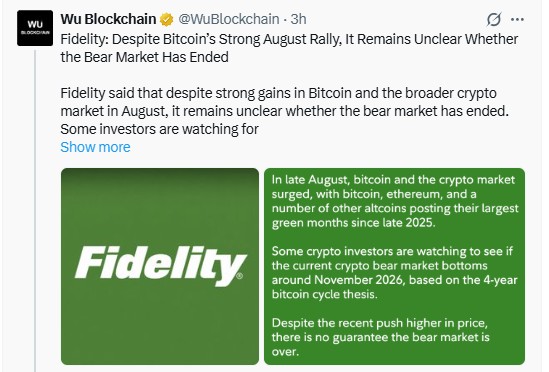The image size is (549, 372).
Task: Open the Wu Blockchain display name
Action: tap(108, 19)
